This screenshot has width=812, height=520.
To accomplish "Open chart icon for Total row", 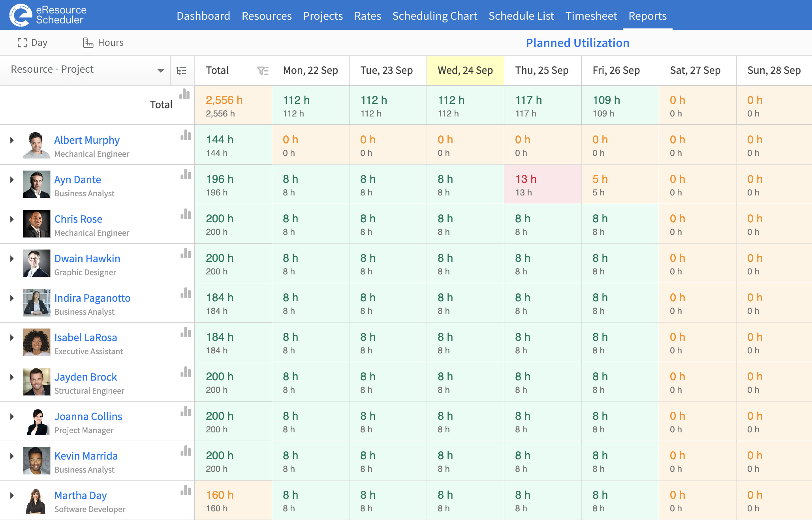I will (x=184, y=94).
